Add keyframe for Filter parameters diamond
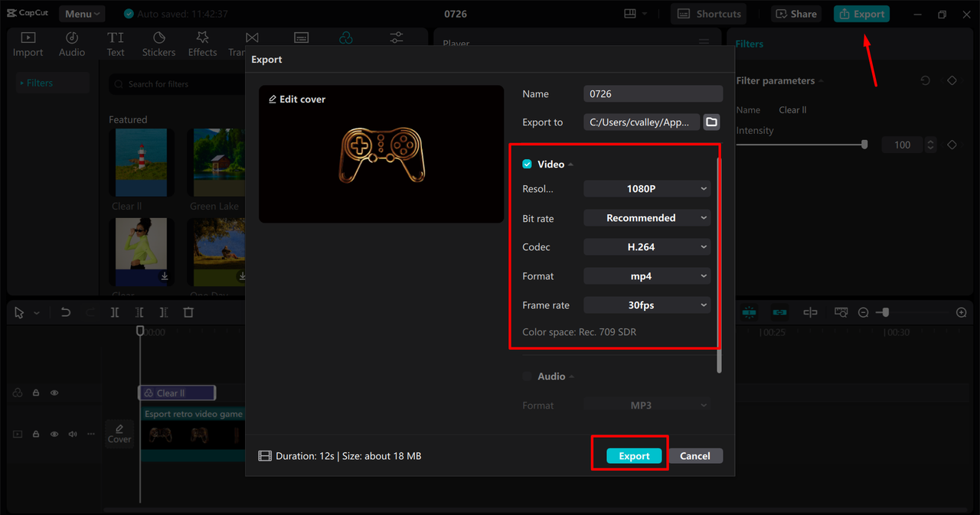The width and height of the screenshot is (980, 515). coord(952,80)
